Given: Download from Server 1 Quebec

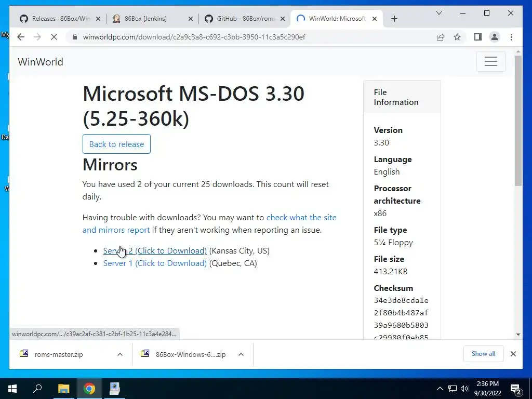Looking at the screenshot, I should (x=155, y=263).
